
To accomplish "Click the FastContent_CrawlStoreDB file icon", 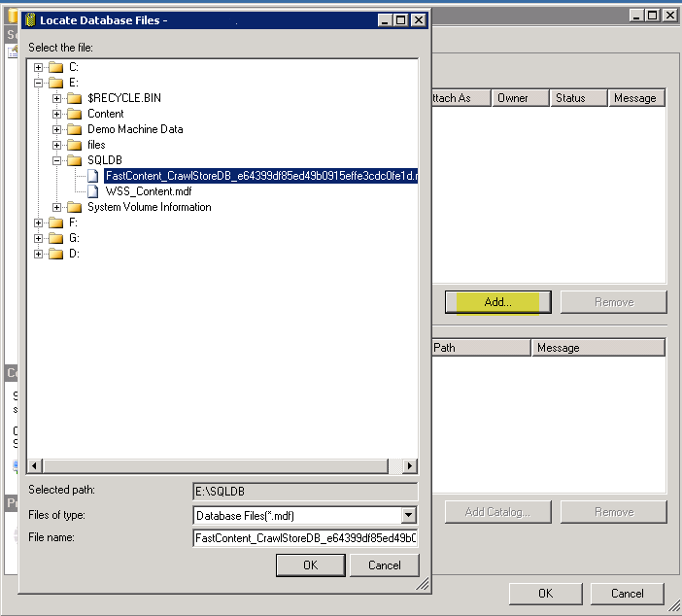I will [92, 176].
